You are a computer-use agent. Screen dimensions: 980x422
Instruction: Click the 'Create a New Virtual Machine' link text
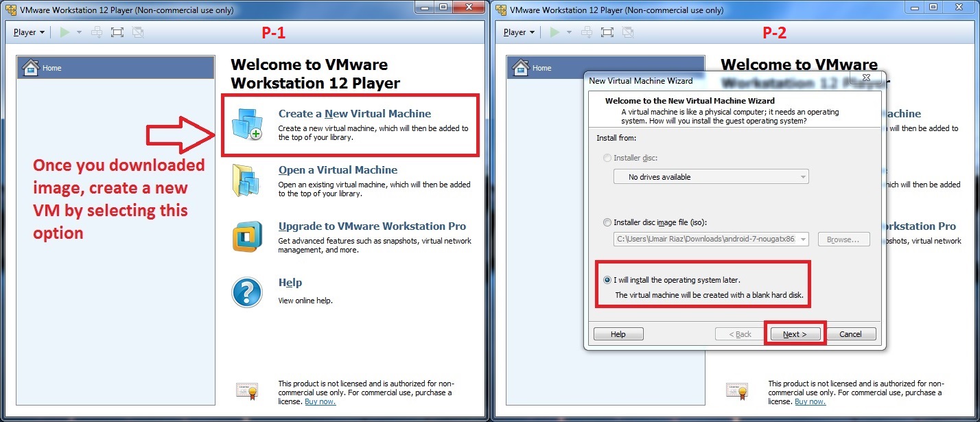point(355,114)
